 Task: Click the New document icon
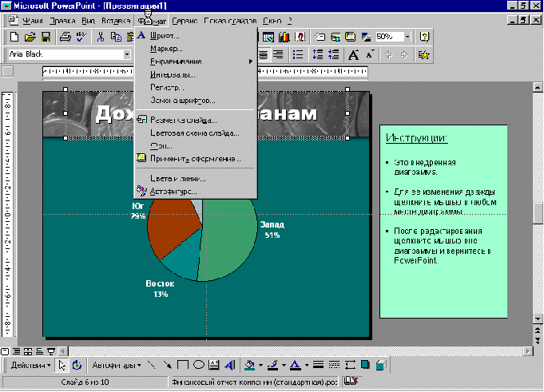pyautogui.click(x=14, y=37)
